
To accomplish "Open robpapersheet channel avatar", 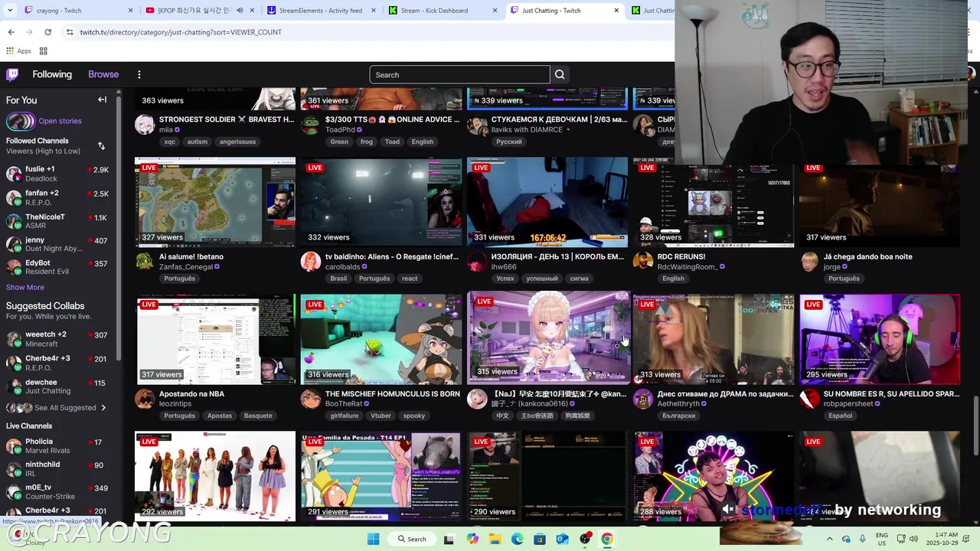I will [x=809, y=399].
